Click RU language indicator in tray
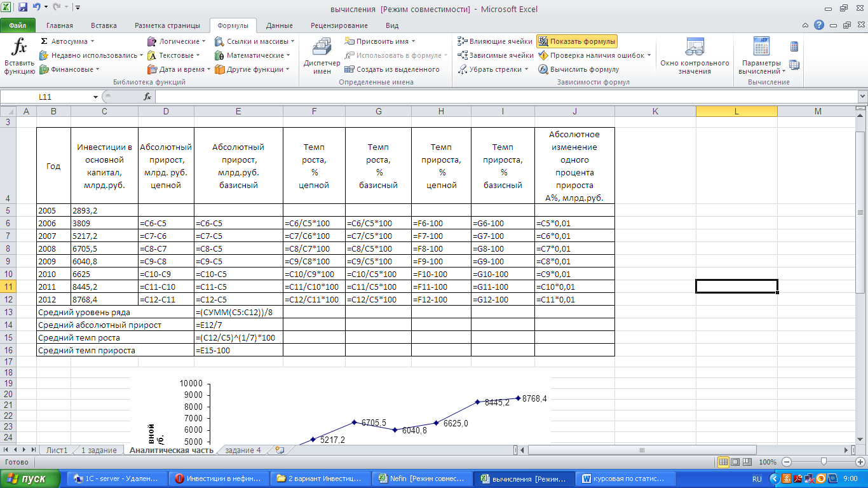 (x=757, y=478)
